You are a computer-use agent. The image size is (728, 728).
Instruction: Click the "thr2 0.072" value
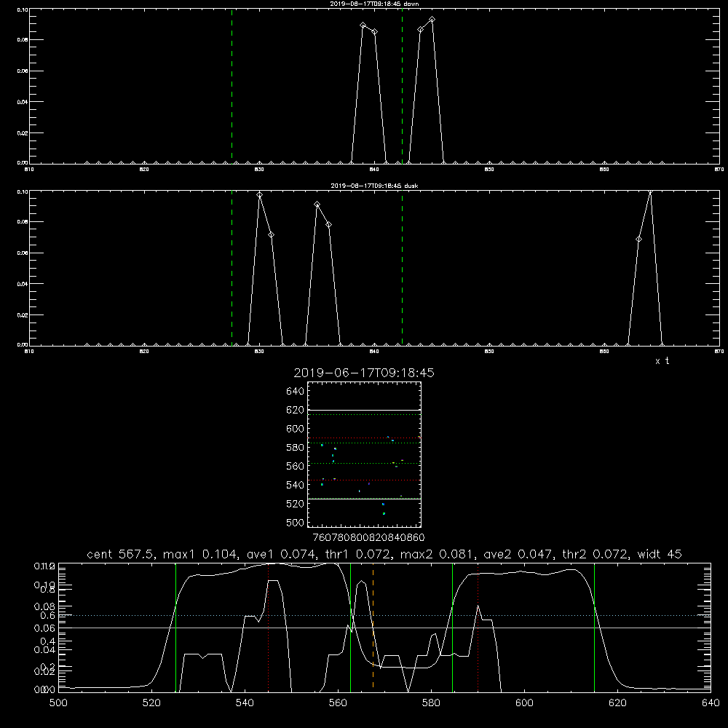[596, 554]
